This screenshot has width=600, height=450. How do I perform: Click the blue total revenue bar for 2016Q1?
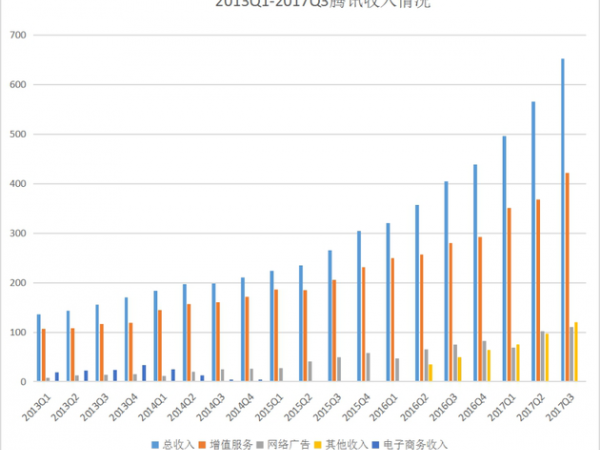click(388, 302)
